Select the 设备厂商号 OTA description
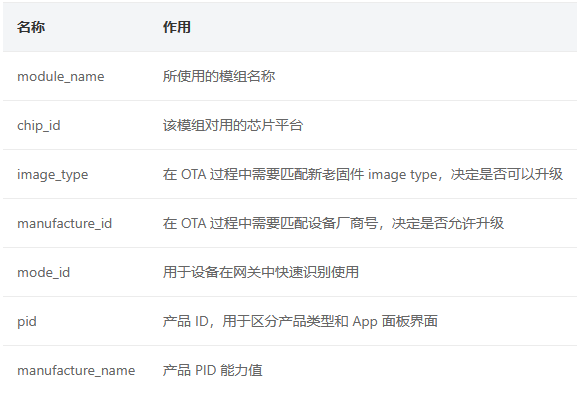Image resolution: width=588 pixels, height=393 pixels. [x=333, y=224]
